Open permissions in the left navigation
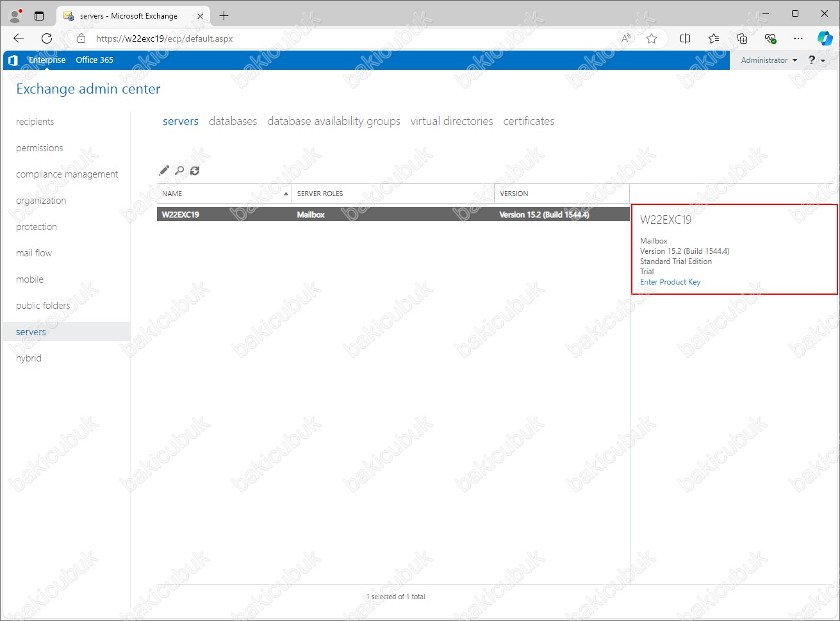840x621 pixels. tap(40, 148)
